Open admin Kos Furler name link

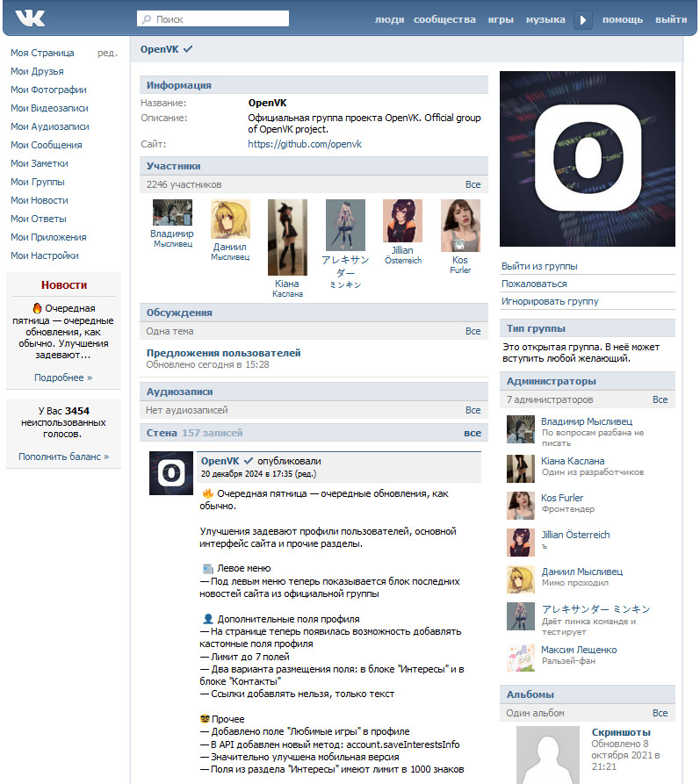(562, 498)
